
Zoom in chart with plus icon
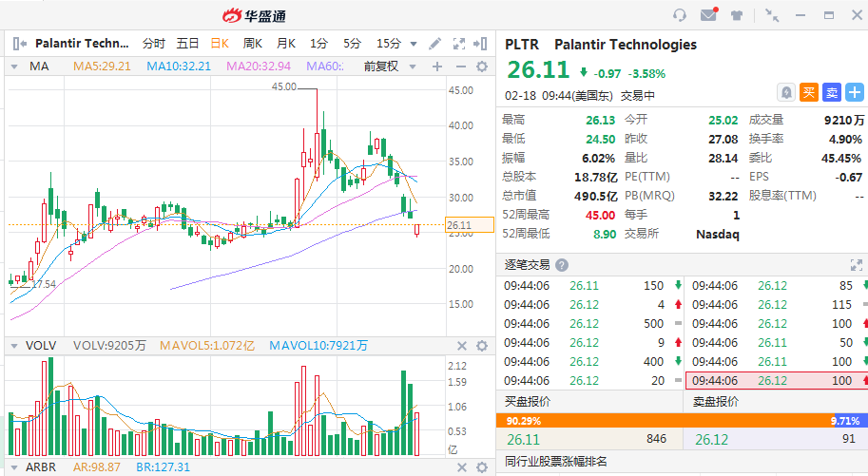click(437, 67)
